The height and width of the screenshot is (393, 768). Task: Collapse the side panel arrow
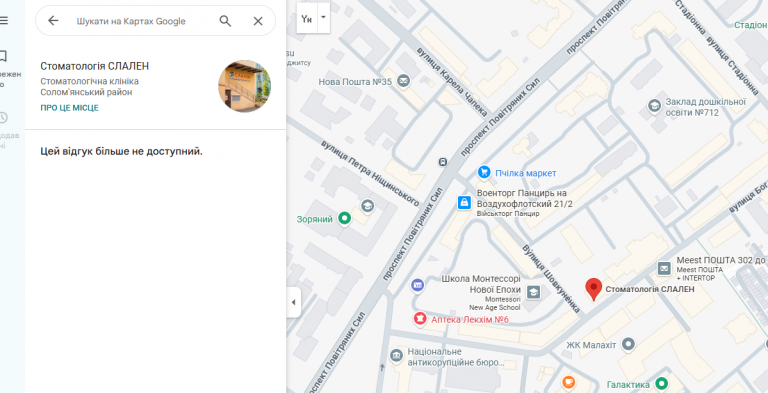point(293,302)
